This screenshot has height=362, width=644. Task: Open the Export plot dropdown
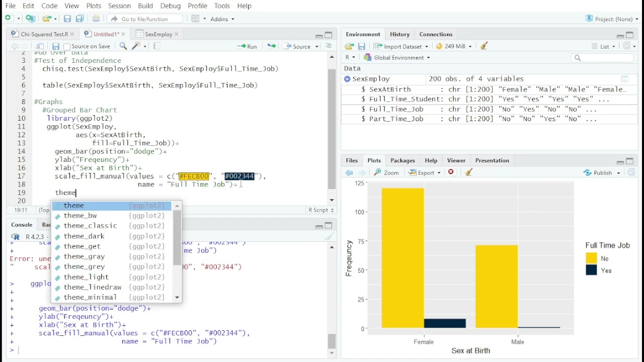pos(425,172)
